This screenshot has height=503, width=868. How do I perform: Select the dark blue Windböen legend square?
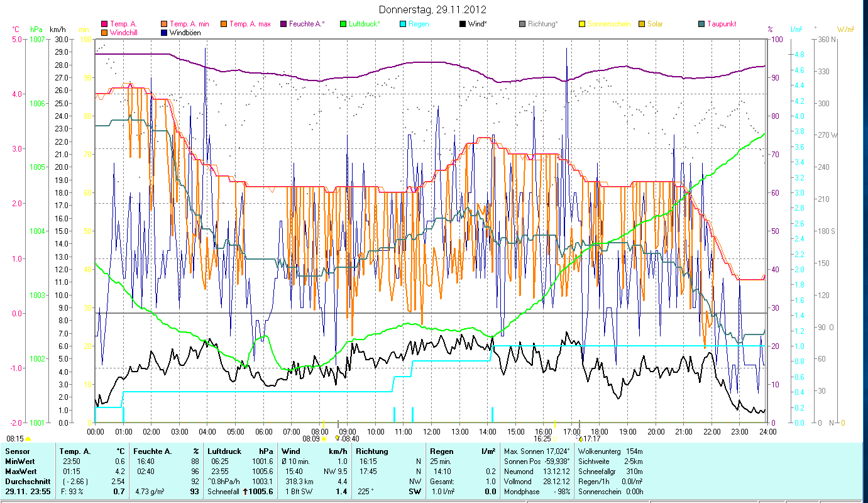(x=165, y=33)
